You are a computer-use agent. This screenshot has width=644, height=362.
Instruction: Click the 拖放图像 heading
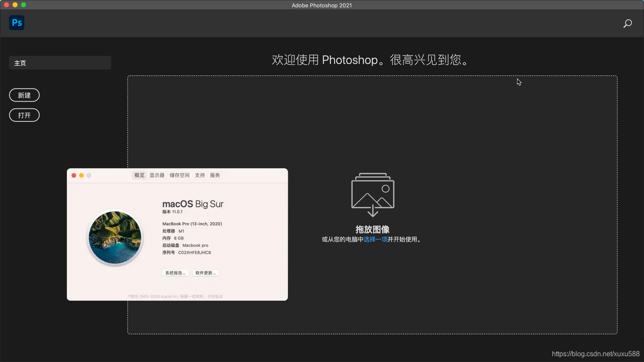pos(373,230)
